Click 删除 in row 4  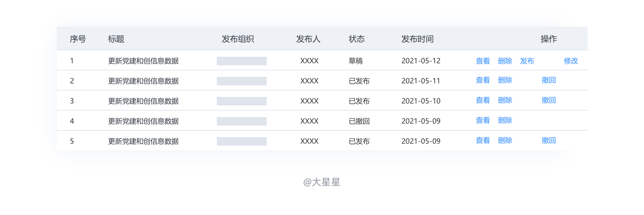[x=505, y=121]
